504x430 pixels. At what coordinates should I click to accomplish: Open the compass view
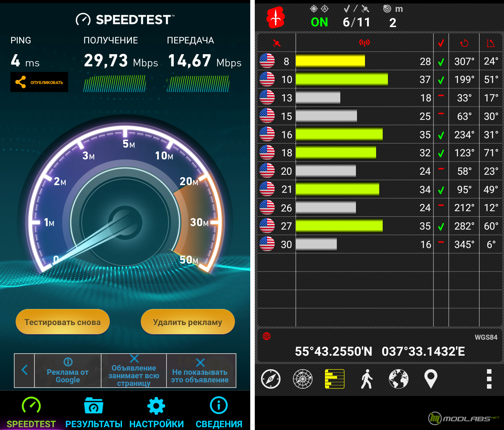click(271, 379)
